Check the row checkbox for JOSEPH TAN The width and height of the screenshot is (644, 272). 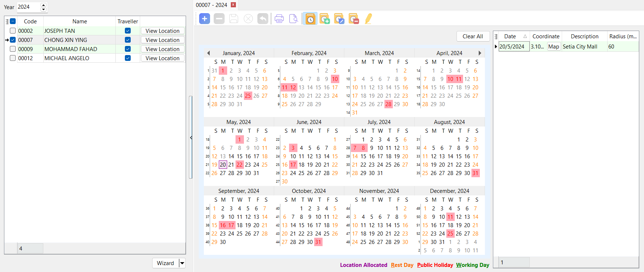tap(13, 31)
